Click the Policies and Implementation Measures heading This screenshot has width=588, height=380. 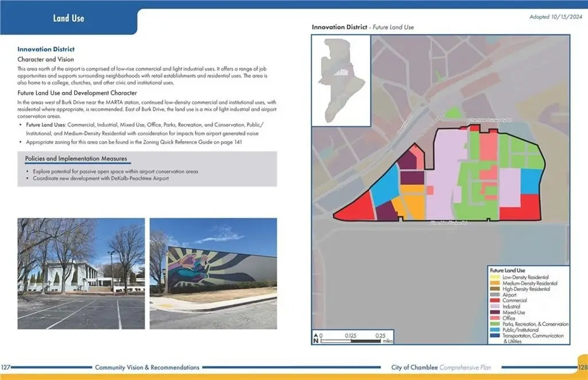pos(76,158)
